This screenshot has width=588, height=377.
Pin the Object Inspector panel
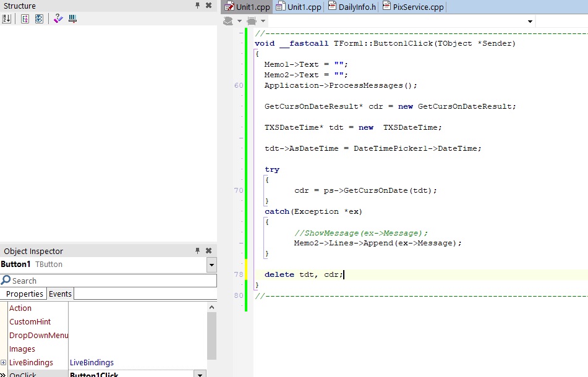click(198, 251)
